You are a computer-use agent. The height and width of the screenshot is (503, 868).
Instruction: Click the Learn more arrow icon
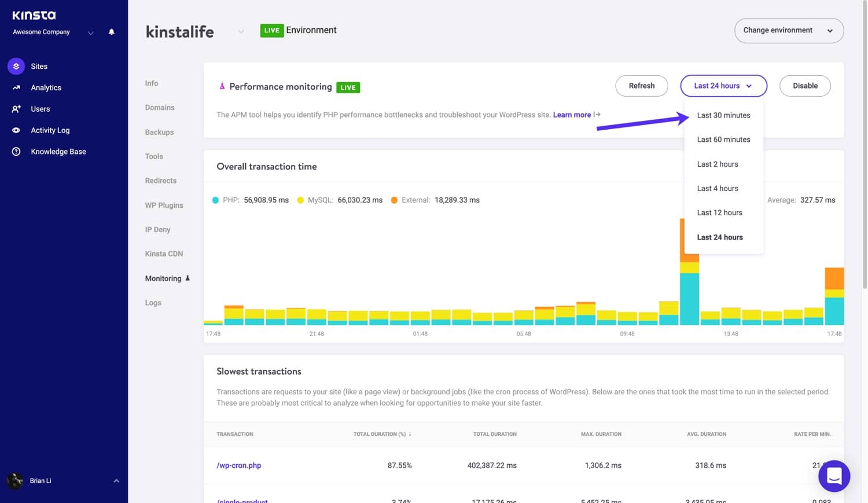click(597, 115)
